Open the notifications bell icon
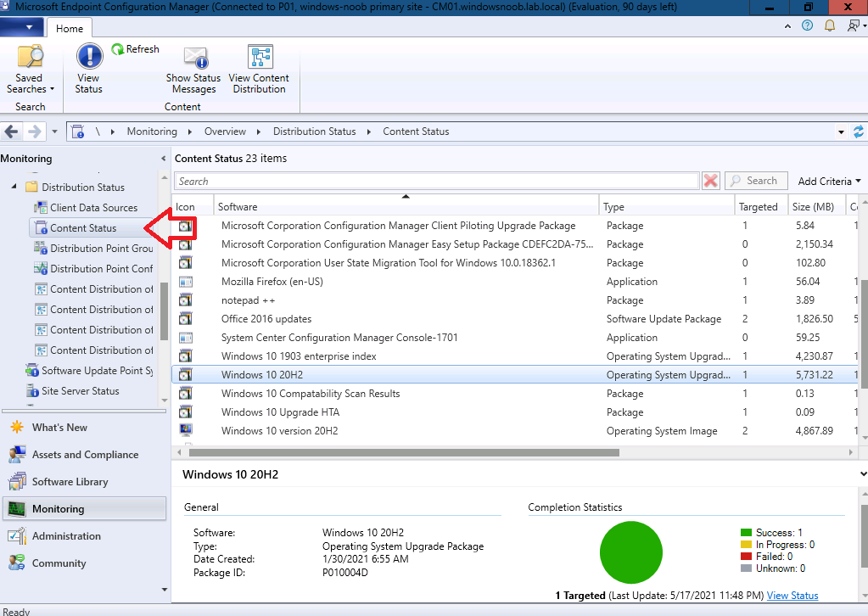868x616 pixels. tap(830, 25)
